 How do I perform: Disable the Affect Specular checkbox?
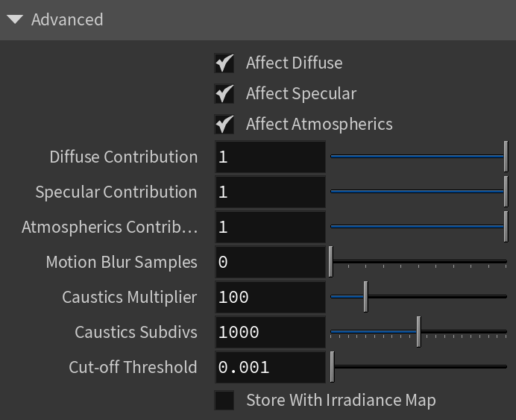[224, 94]
